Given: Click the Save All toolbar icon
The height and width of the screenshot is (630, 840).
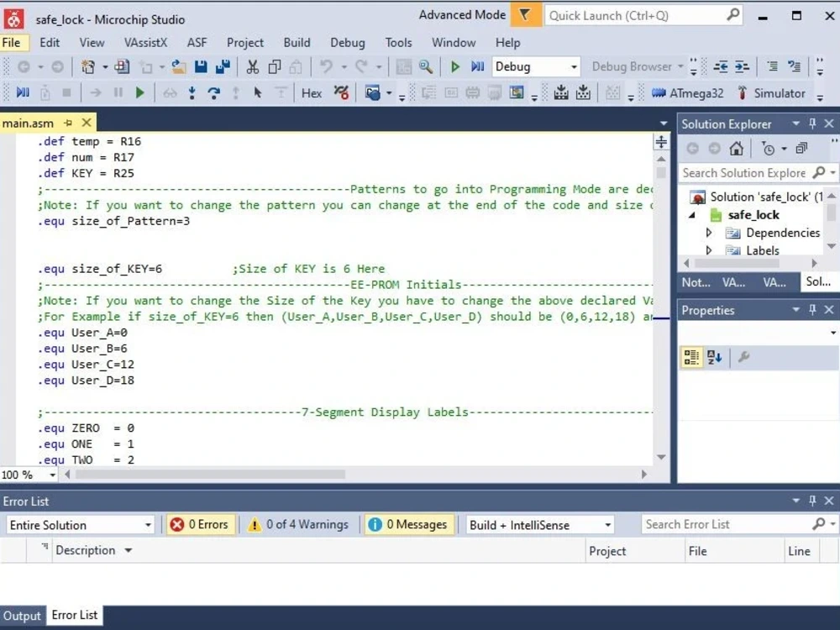Looking at the screenshot, I should pos(223,66).
